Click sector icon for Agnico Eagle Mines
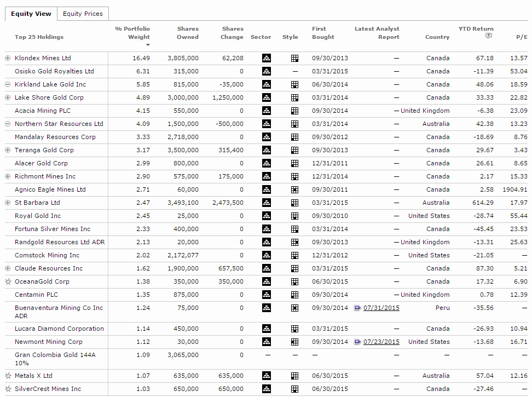This screenshot has width=532, height=397. pos(267,189)
